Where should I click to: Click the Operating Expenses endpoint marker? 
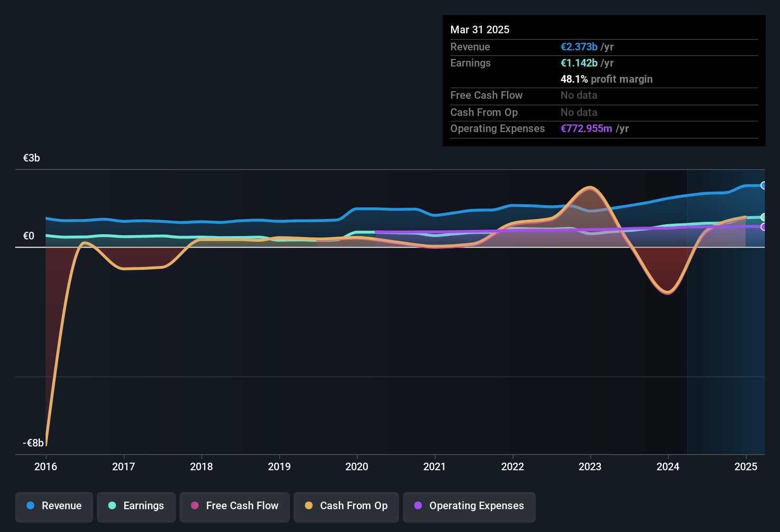[x=763, y=227]
